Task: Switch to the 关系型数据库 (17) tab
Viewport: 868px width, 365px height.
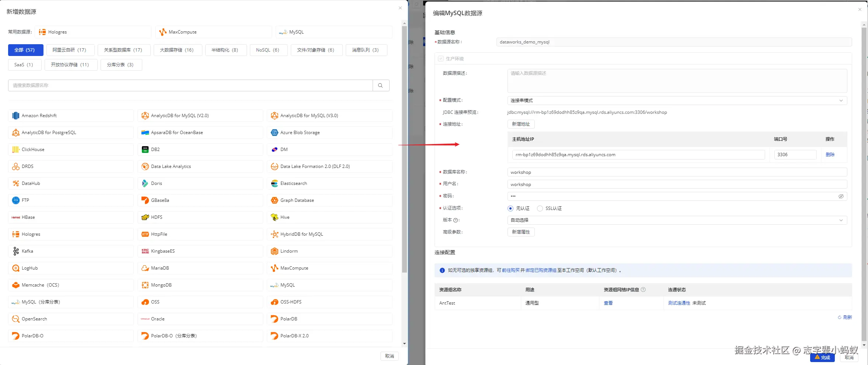Action: [x=124, y=50]
